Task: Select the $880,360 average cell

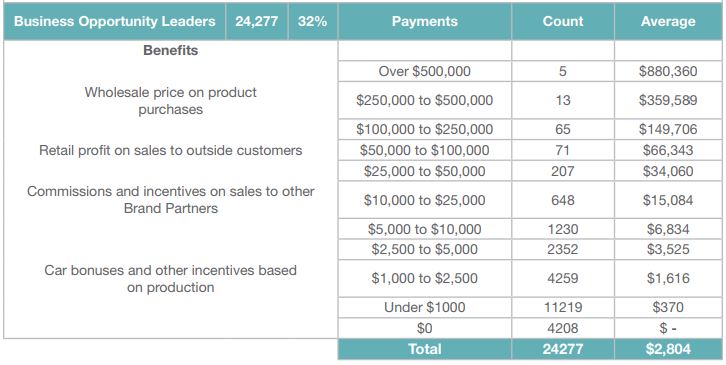Action: point(668,71)
